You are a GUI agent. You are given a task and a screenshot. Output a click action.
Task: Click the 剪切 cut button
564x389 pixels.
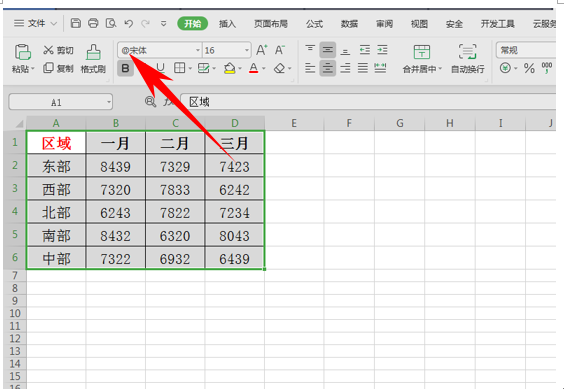(58, 50)
